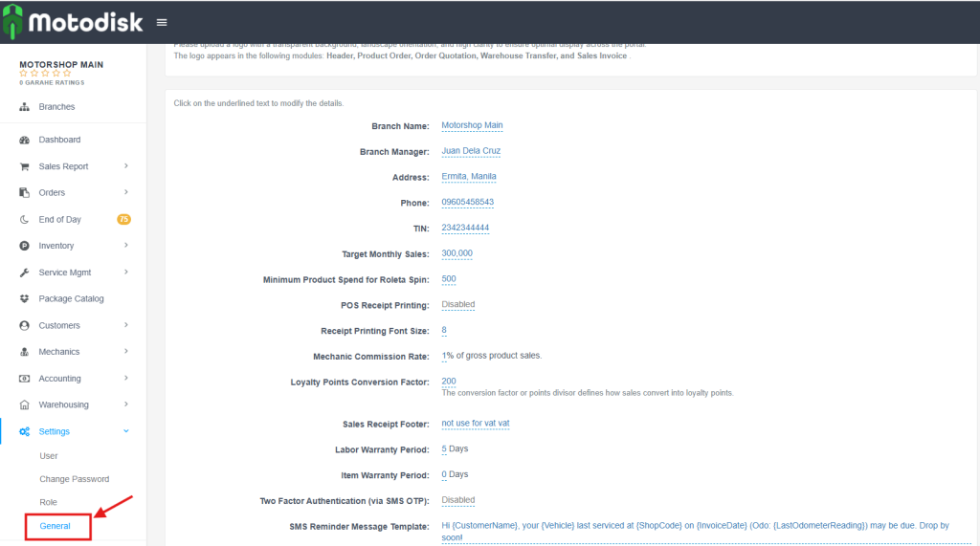Collapse the Settings menu chevron
The height and width of the screenshot is (546, 980).
point(126,431)
